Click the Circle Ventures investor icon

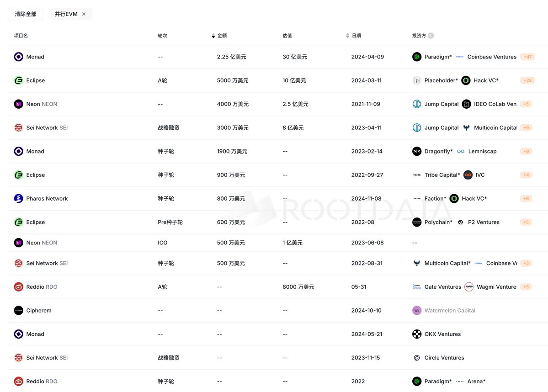coord(416,358)
